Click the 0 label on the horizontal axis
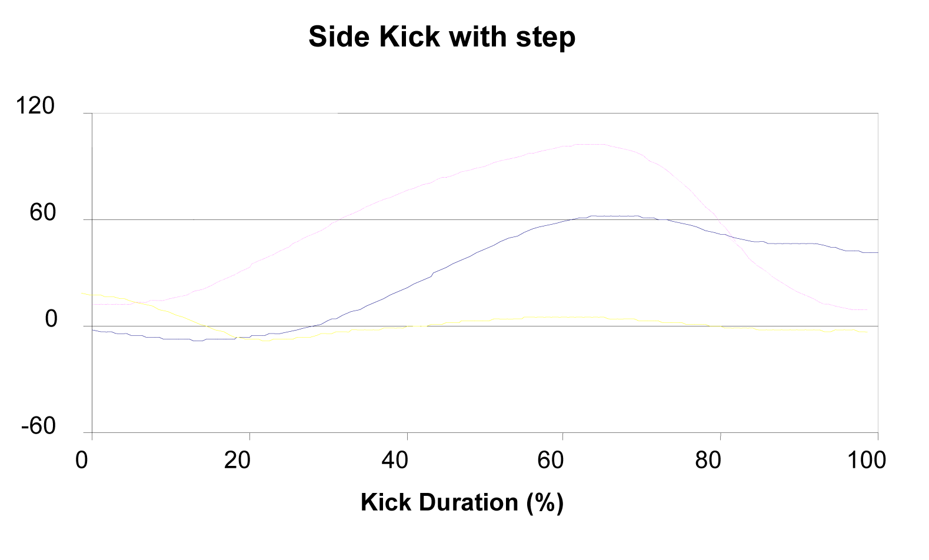 pyautogui.click(x=82, y=460)
